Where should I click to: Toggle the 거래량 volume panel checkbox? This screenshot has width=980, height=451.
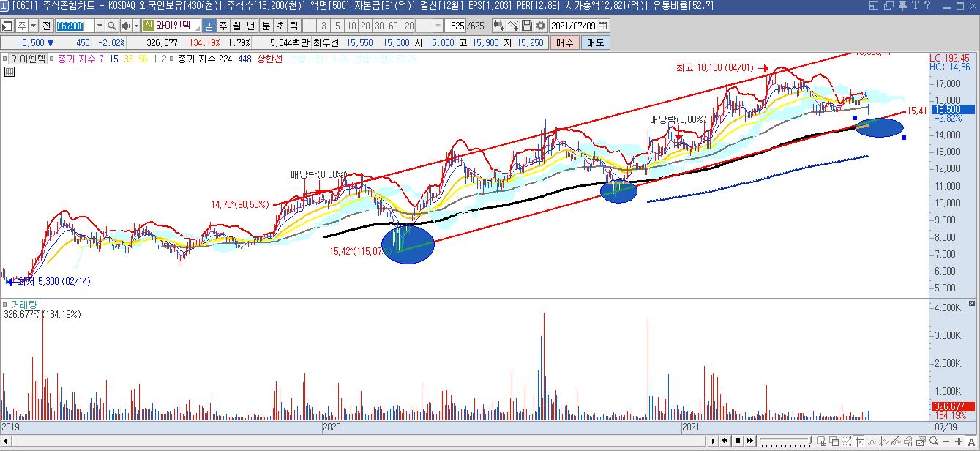[x=5, y=305]
